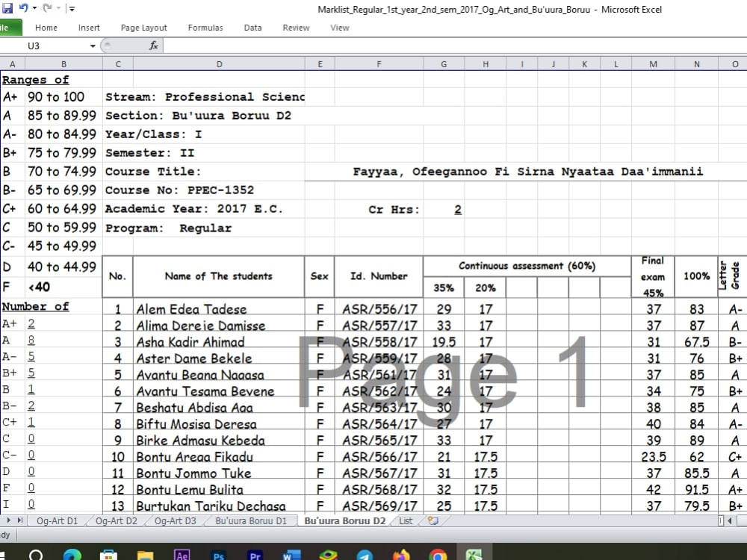Click into the formula bar
The width and height of the screenshot is (747, 560).
455,46
